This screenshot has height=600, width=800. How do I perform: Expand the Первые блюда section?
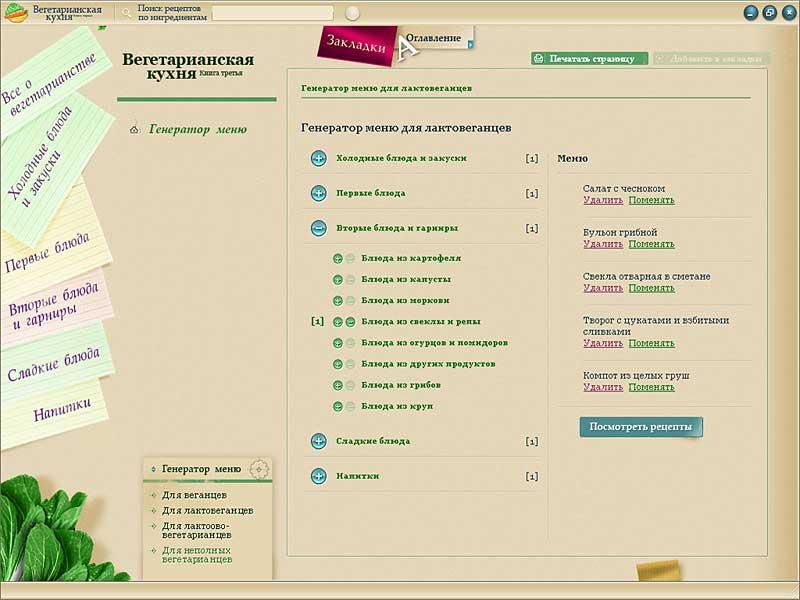click(318, 193)
